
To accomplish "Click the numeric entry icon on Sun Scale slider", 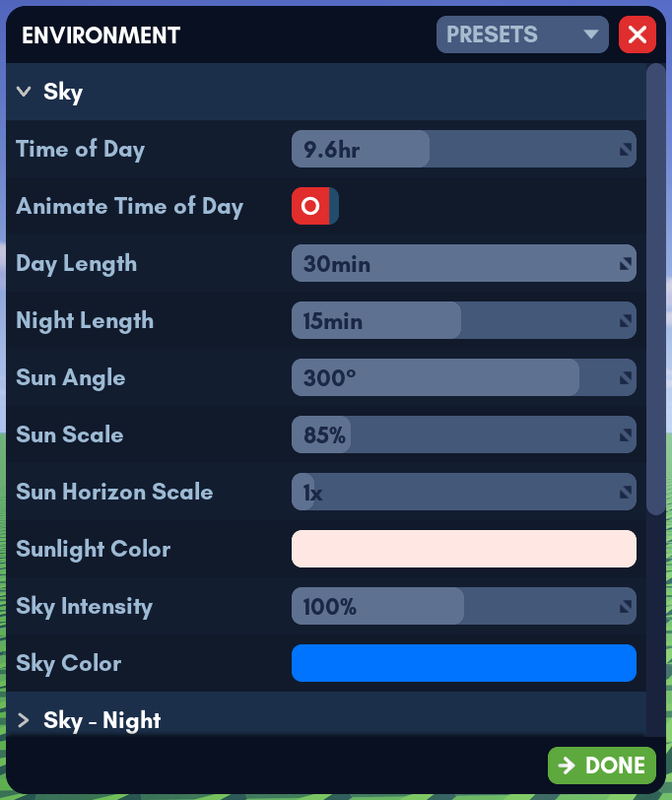I will (623, 434).
